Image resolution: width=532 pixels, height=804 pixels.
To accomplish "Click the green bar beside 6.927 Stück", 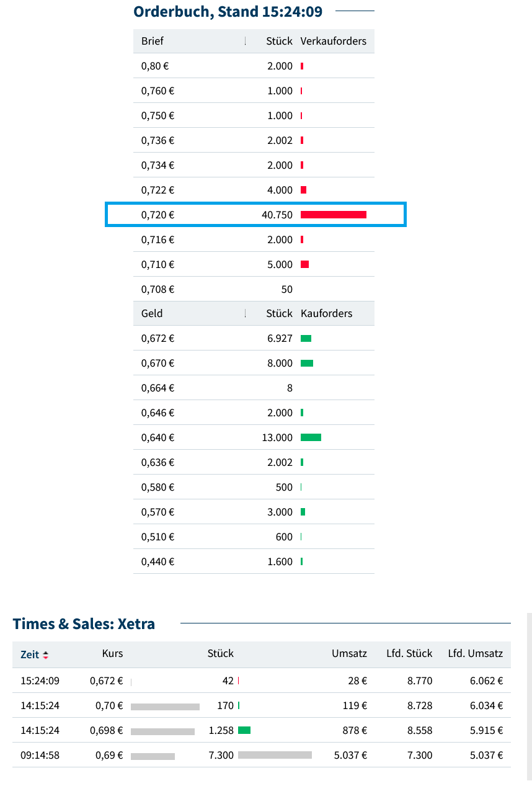I will coord(306,338).
